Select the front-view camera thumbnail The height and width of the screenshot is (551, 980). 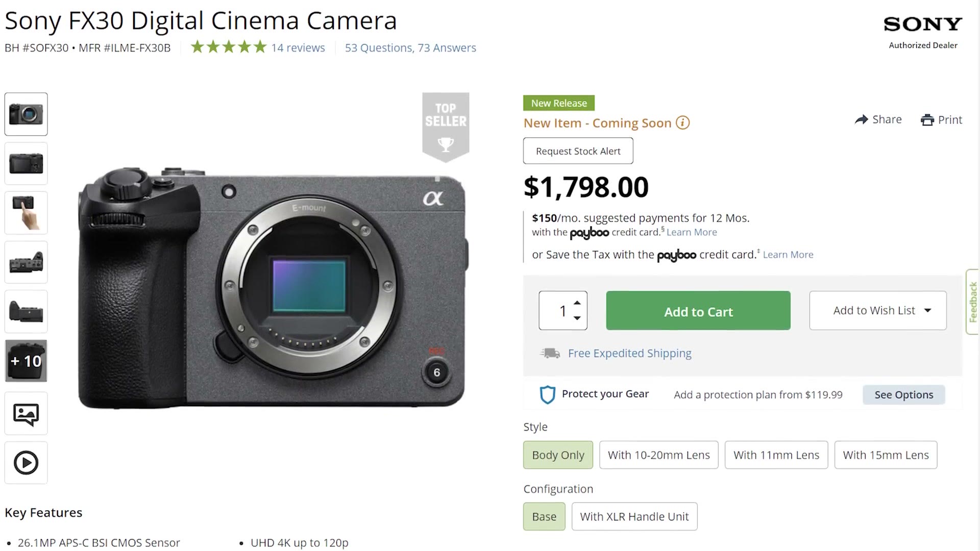pos(26,114)
